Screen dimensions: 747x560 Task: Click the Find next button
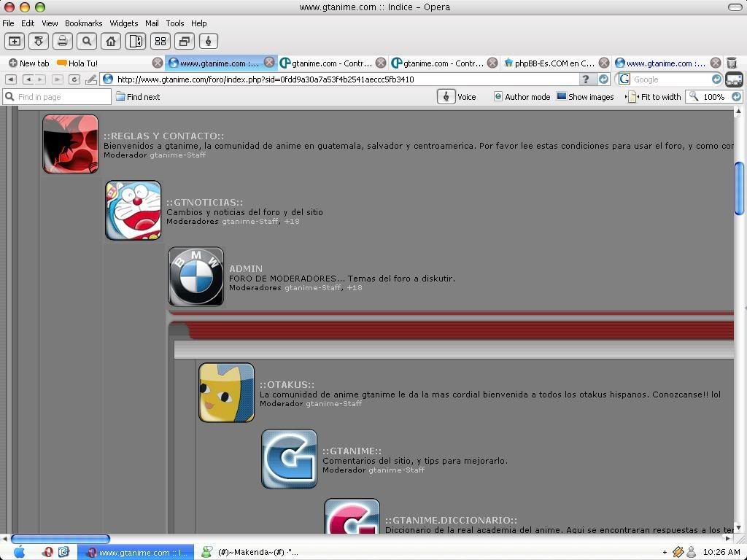point(138,97)
